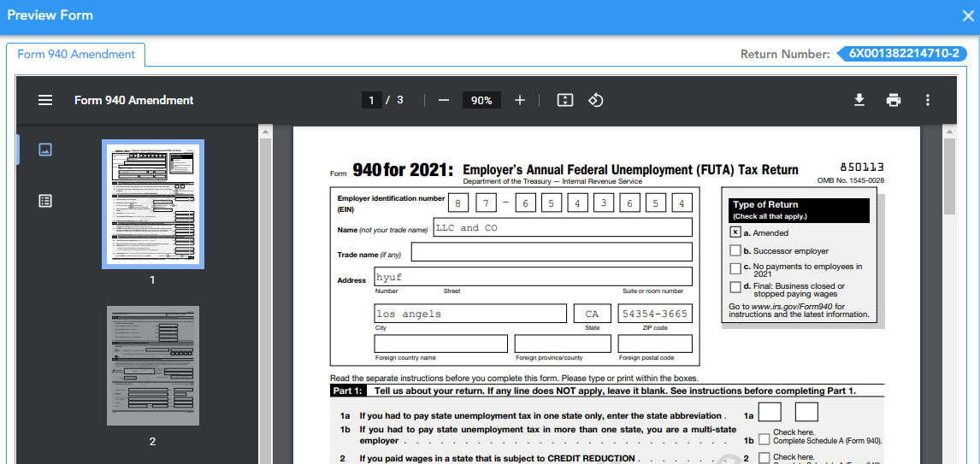Open the PDF viewer more actions menu
This screenshot has width=980, height=464.
coord(928,100)
